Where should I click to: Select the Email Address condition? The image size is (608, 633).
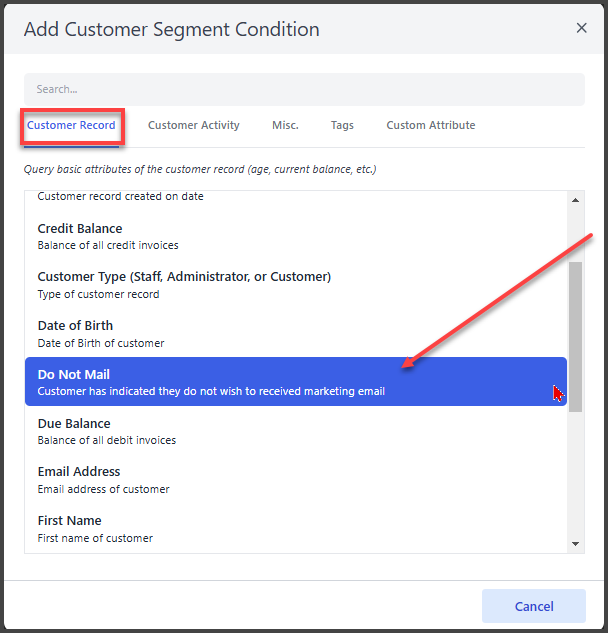296,480
